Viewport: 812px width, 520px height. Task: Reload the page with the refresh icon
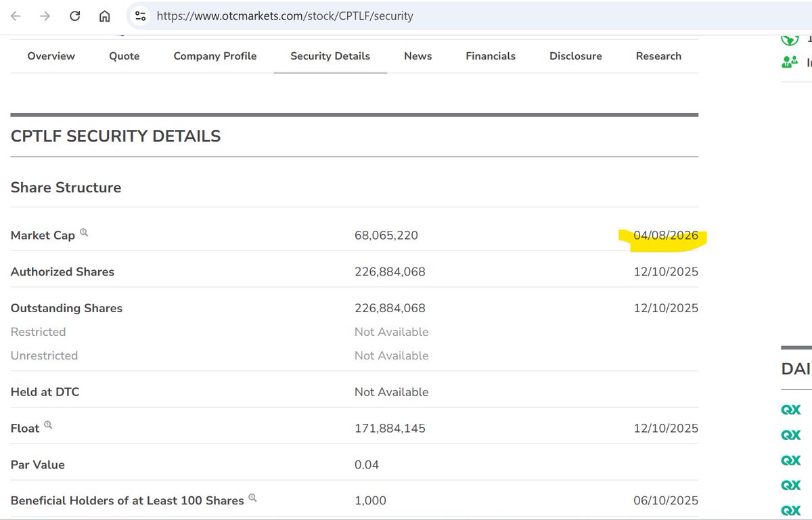[x=75, y=16]
